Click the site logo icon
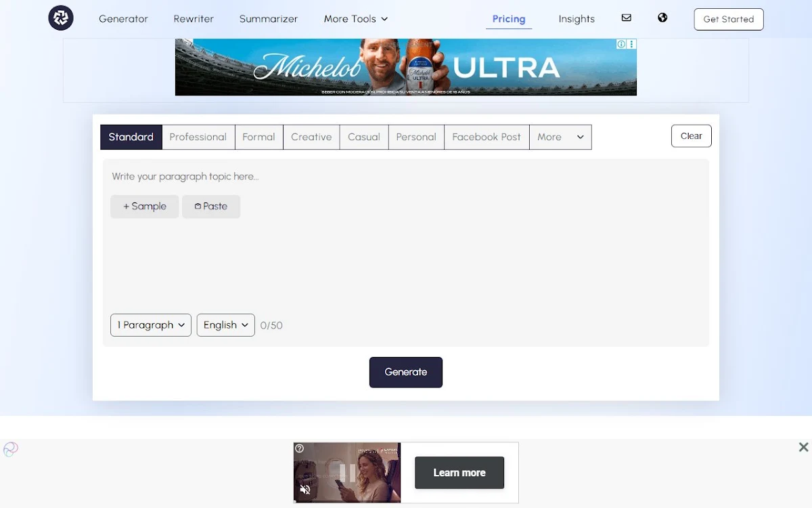Screen dimensions: 812x508 tap(61, 18)
